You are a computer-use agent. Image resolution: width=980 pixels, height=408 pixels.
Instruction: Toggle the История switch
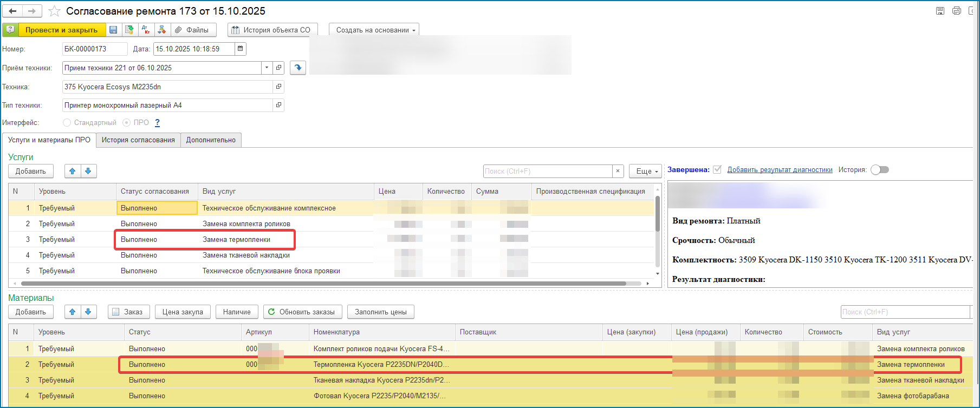coord(880,170)
